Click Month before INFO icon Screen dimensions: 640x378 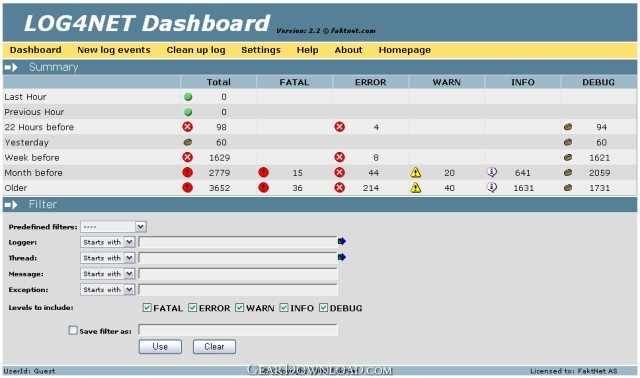point(492,172)
